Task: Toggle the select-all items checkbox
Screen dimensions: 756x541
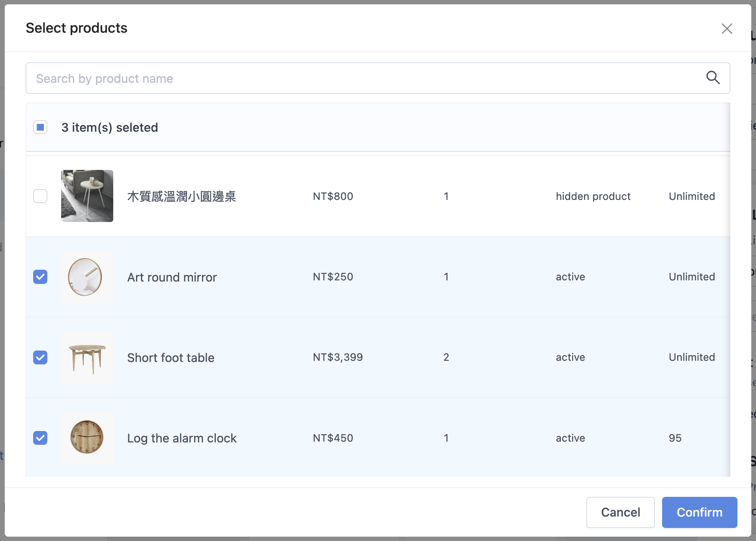Action: [x=40, y=127]
